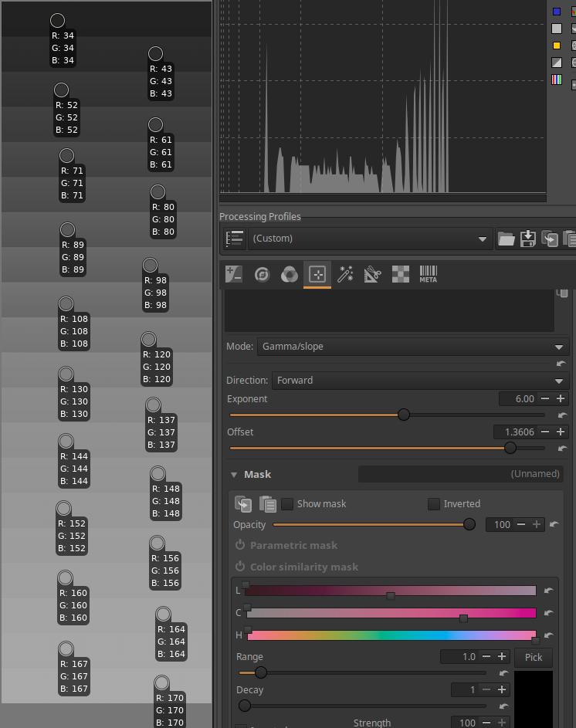This screenshot has height=728, width=576.
Task: Open the Color tools tab icon
Action: coord(289,274)
